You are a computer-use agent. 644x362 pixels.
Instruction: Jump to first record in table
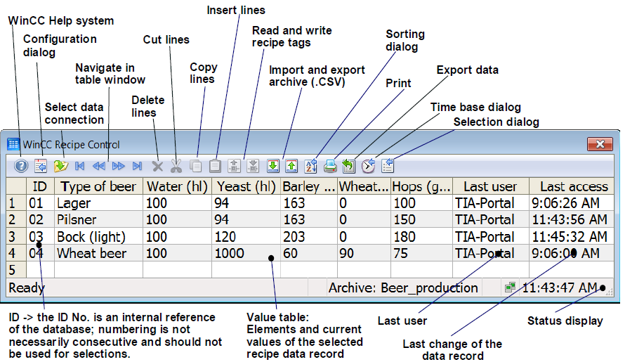(x=79, y=166)
